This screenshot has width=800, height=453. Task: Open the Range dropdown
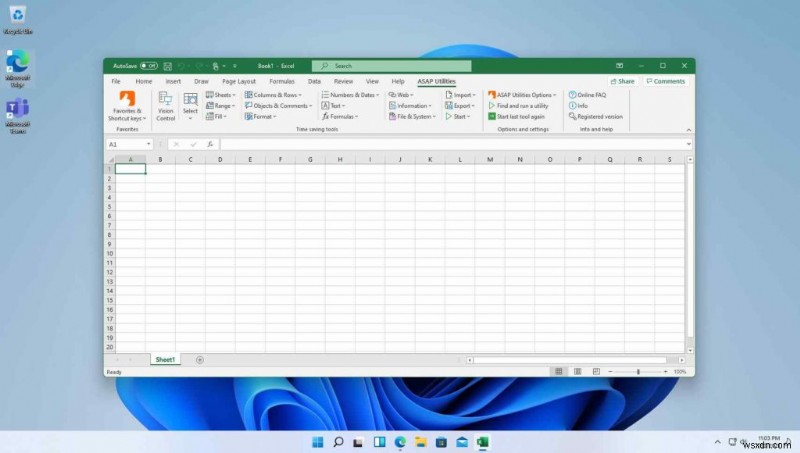[220, 106]
